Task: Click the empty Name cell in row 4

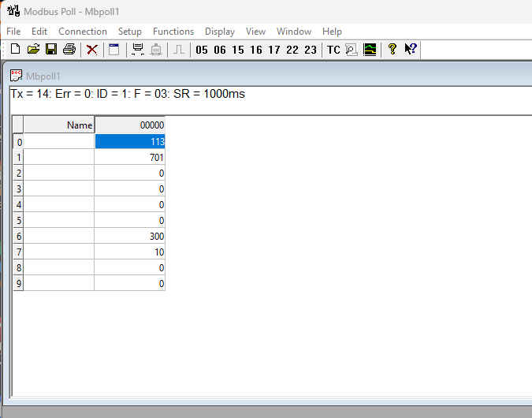Action: pos(58,204)
